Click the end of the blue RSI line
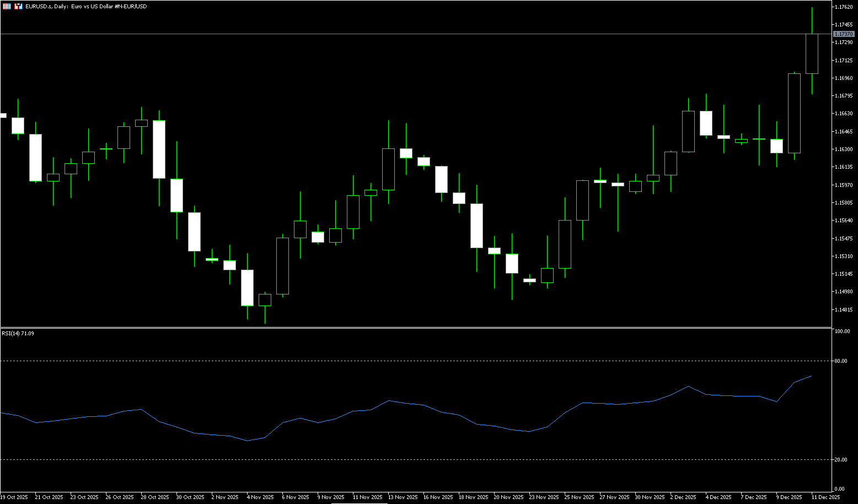 pyautogui.click(x=811, y=376)
